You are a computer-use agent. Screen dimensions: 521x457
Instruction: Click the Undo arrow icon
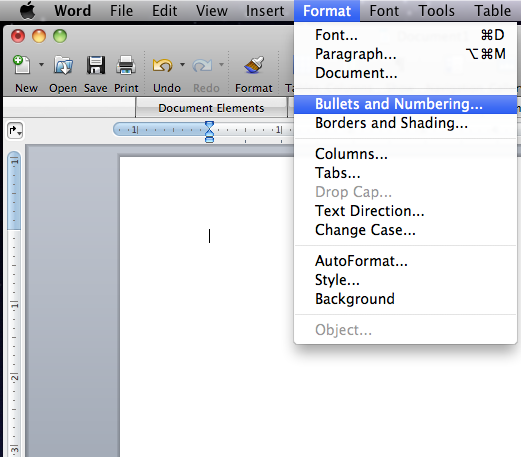click(162, 65)
